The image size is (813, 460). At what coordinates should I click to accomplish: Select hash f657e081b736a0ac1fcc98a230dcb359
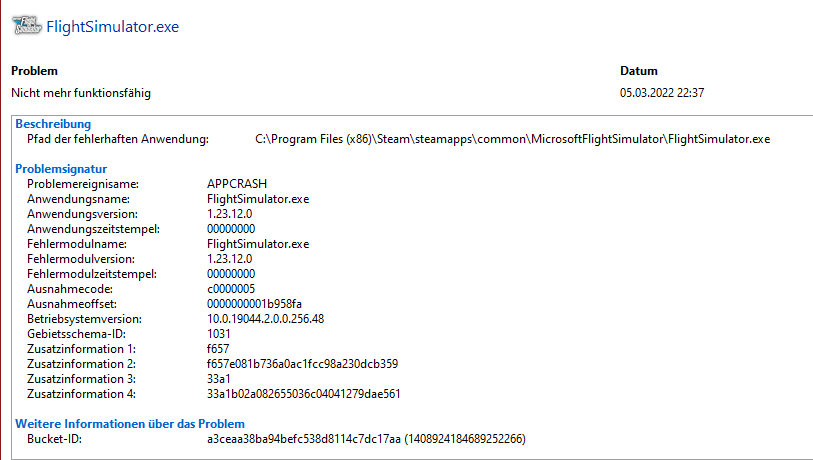pos(303,365)
